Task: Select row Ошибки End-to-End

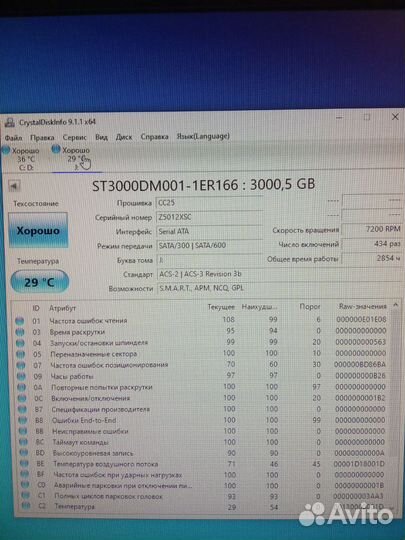Action: point(202,420)
